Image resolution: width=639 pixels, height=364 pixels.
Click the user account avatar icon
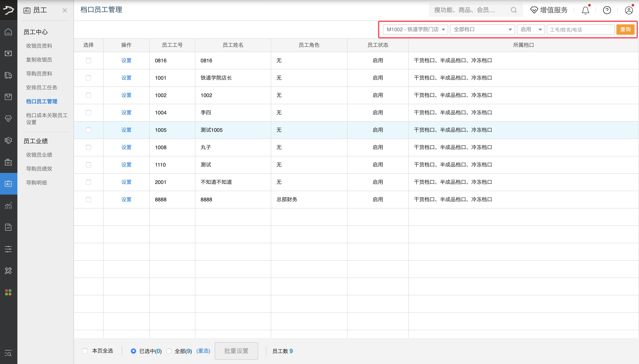(x=629, y=10)
